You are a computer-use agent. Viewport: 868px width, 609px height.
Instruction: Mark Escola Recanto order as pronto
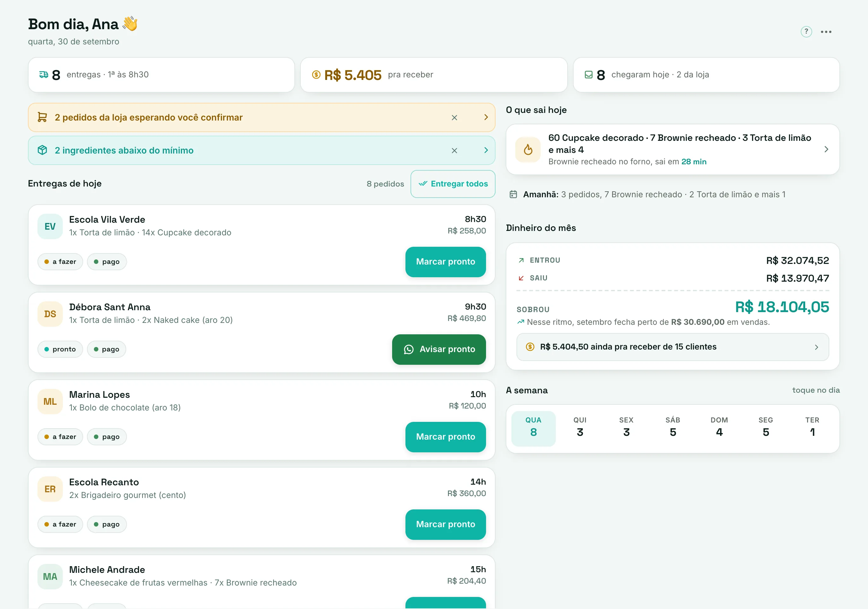(x=445, y=524)
